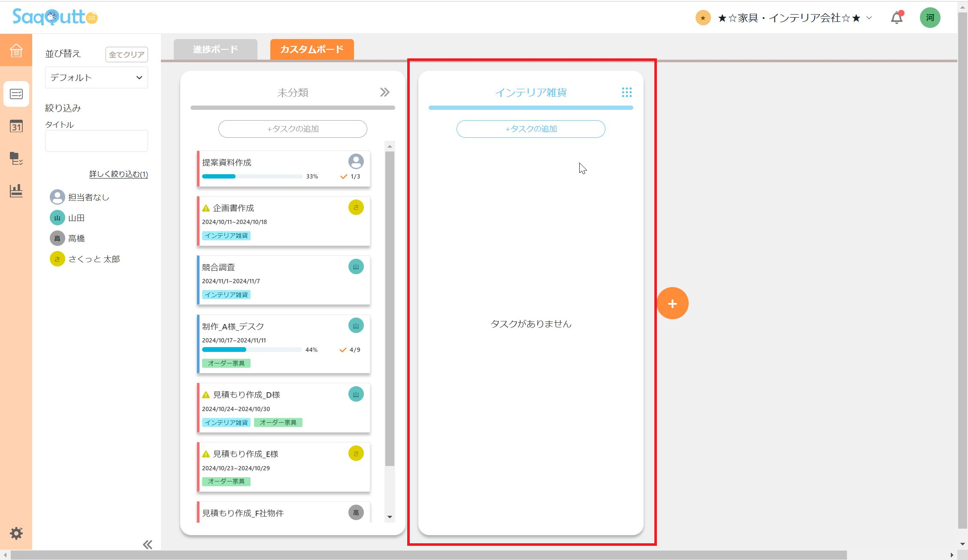968x560 pixels.
Task: Click the home icon in the sidebar
Action: 16,51
